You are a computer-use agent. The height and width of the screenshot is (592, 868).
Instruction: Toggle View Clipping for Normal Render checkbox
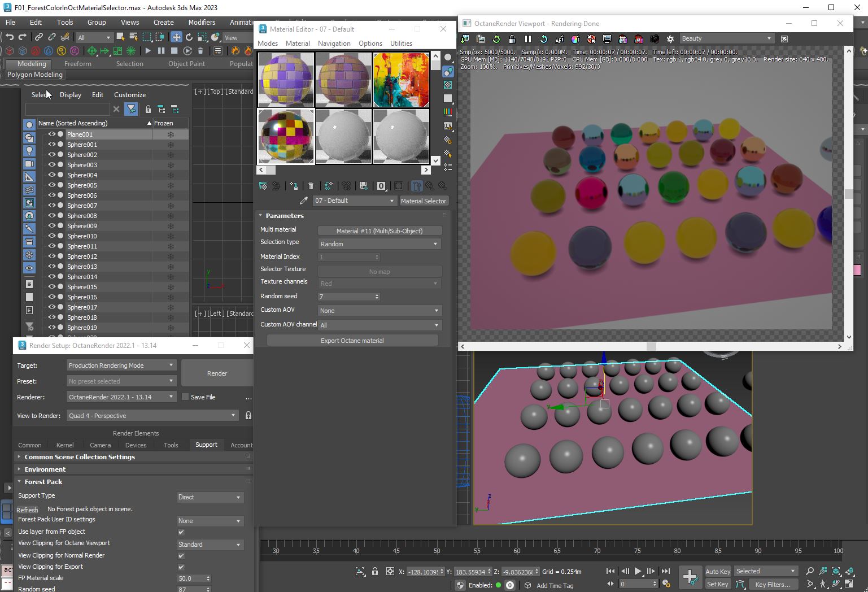coord(181,556)
